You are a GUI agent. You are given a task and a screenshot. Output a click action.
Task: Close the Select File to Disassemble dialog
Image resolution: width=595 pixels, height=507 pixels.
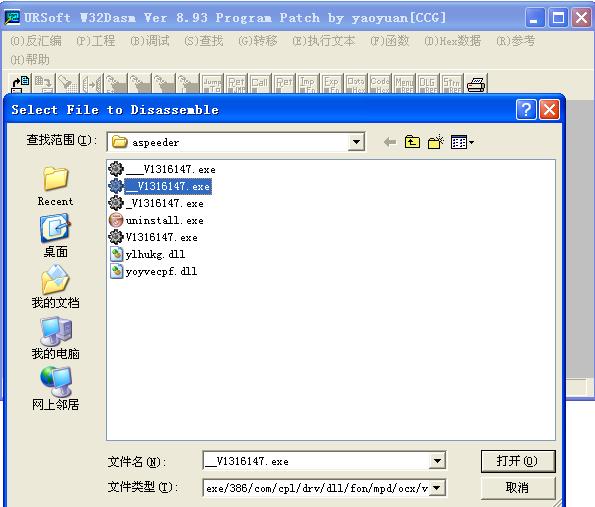pos(549,110)
